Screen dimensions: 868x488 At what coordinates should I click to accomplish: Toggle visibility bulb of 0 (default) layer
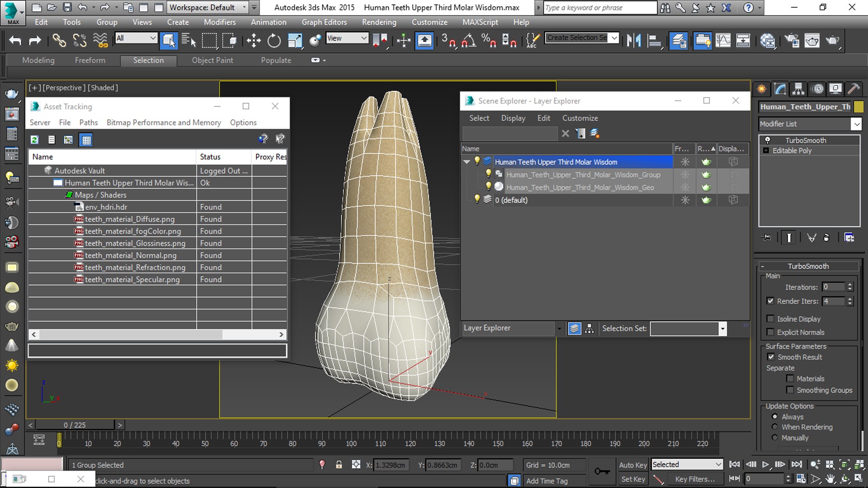tap(476, 199)
